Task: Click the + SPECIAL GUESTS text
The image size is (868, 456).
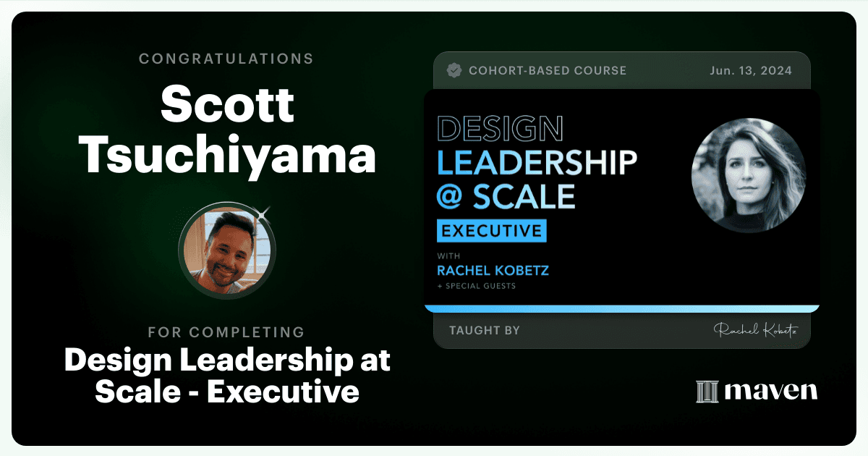Action: [x=477, y=286]
